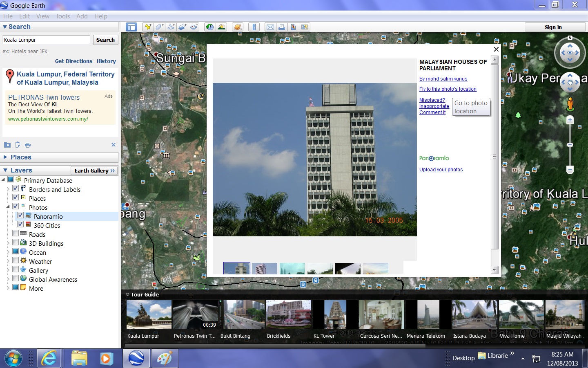The image size is (588, 368).
Task: Zoom out with the minus button
Action: pos(570,169)
